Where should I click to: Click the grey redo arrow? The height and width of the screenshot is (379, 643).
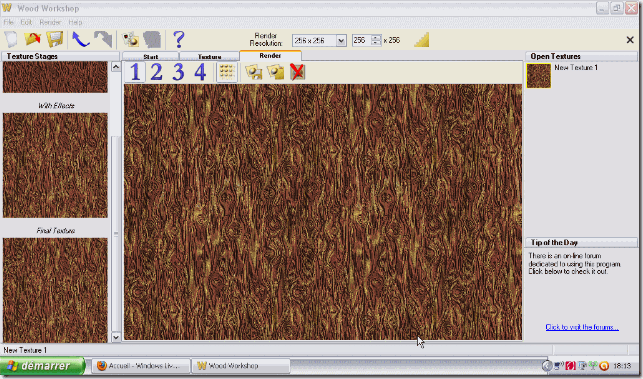tap(103, 39)
